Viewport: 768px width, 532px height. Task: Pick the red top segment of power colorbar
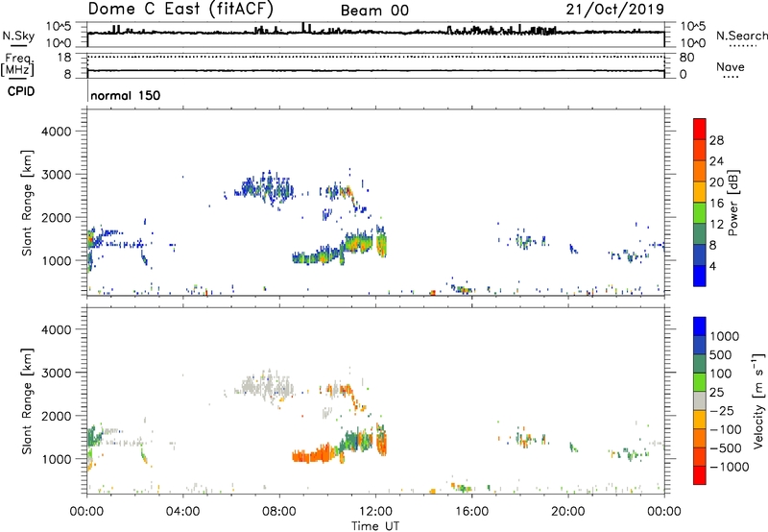700,129
